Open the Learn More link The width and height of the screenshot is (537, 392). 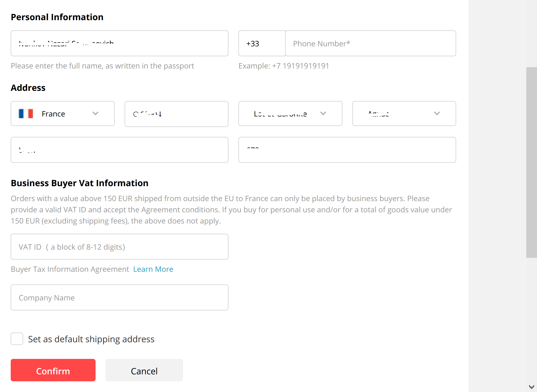pyautogui.click(x=153, y=269)
